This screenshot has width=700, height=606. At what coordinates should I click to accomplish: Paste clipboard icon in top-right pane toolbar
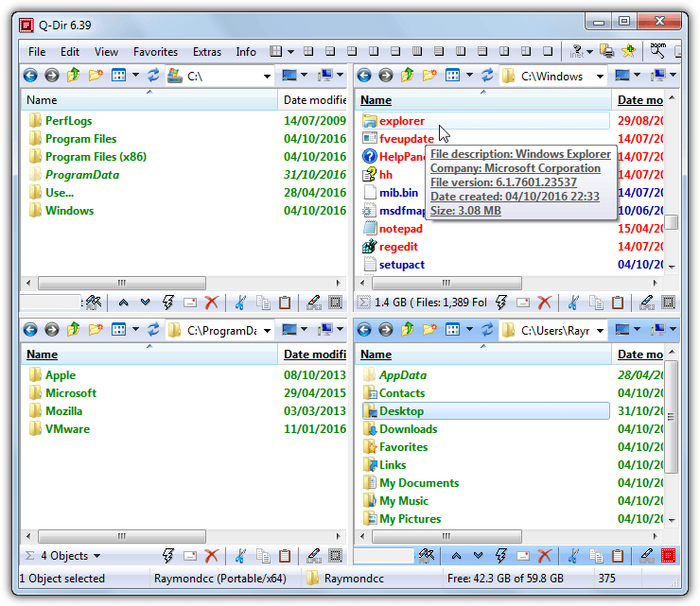pos(618,303)
